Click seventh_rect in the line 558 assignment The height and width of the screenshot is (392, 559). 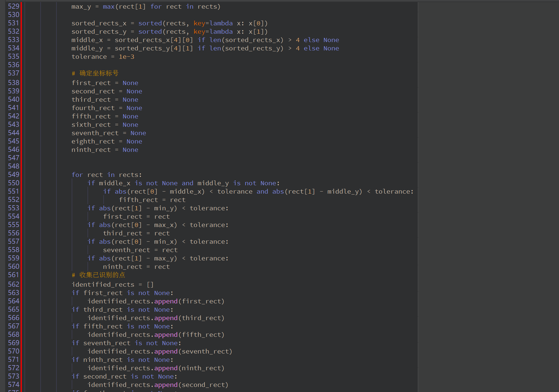pyautogui.click(x=126, y=250)
